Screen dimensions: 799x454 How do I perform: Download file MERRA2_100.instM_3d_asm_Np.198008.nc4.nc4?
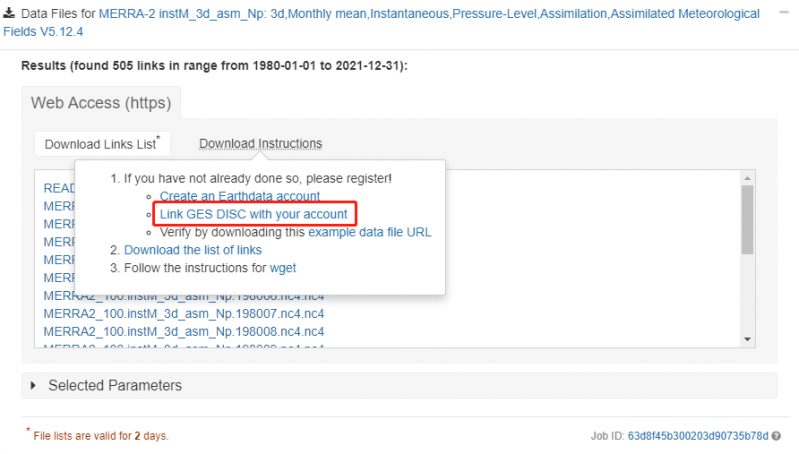184,331
